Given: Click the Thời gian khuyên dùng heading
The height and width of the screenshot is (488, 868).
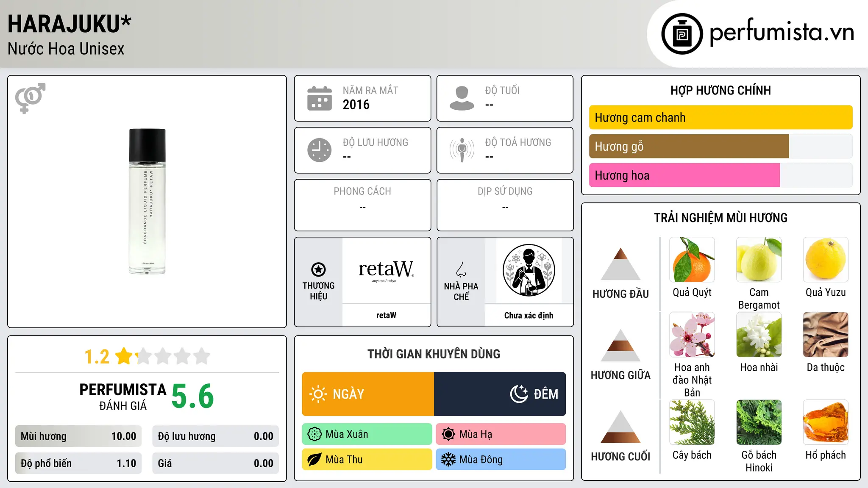Looking at the screenshot, I should 434,354.
